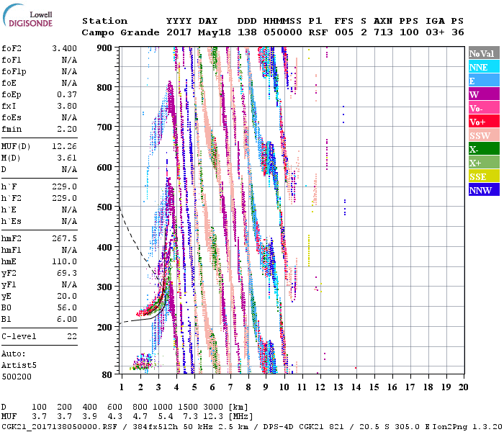
Task: Click the AXN value 713
Action: tap(383, 32)
